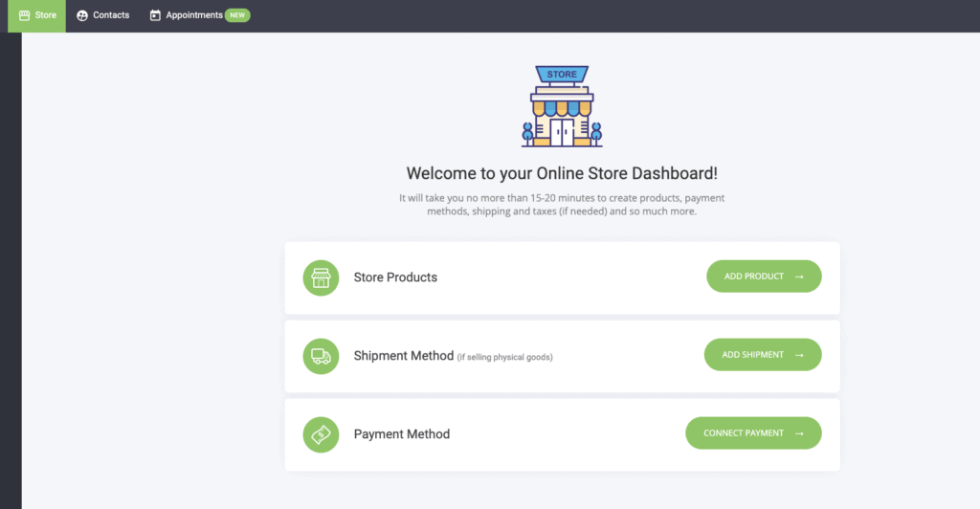The image size is (980, 509).
Task: Click the CONNECT PAYMENT button
Action: (x=753, y=432)
